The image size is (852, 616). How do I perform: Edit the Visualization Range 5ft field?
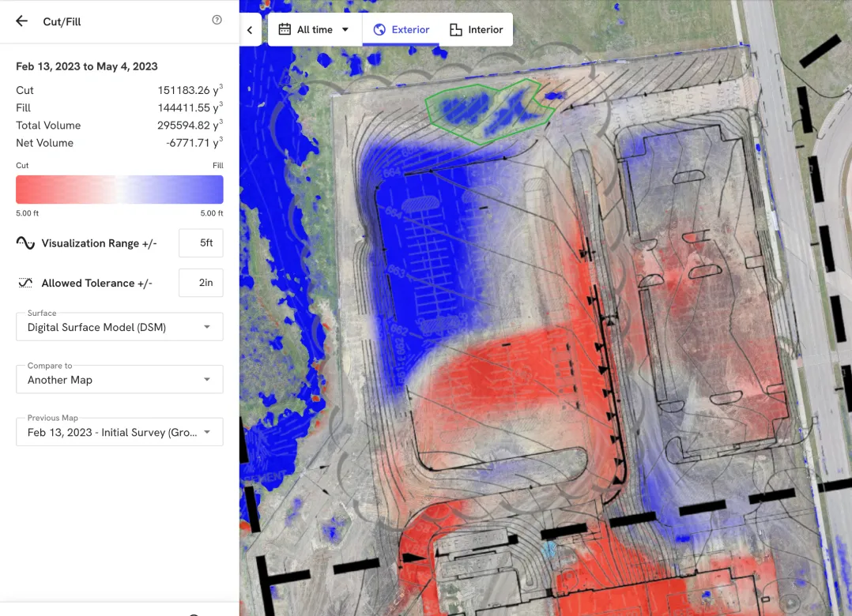point(201,242)
